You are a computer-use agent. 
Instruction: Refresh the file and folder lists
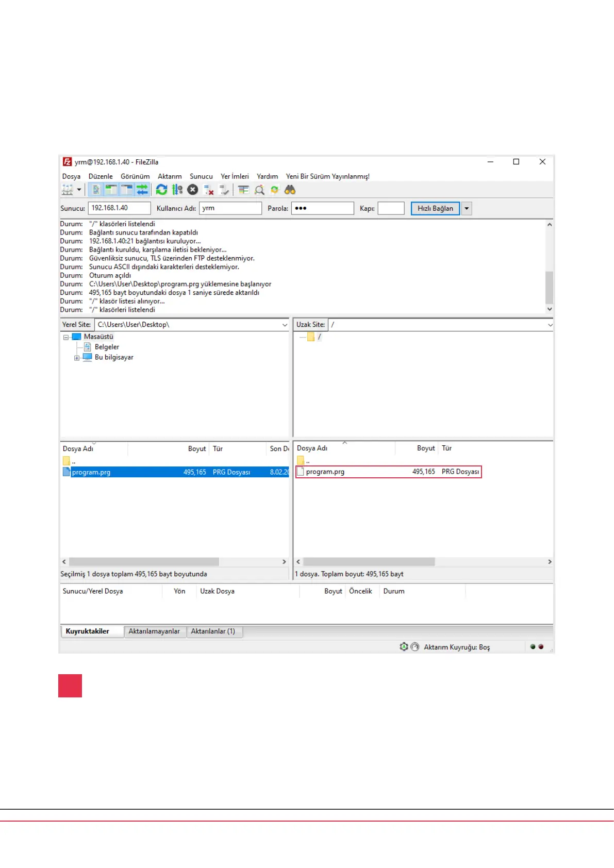pos(161,190)
